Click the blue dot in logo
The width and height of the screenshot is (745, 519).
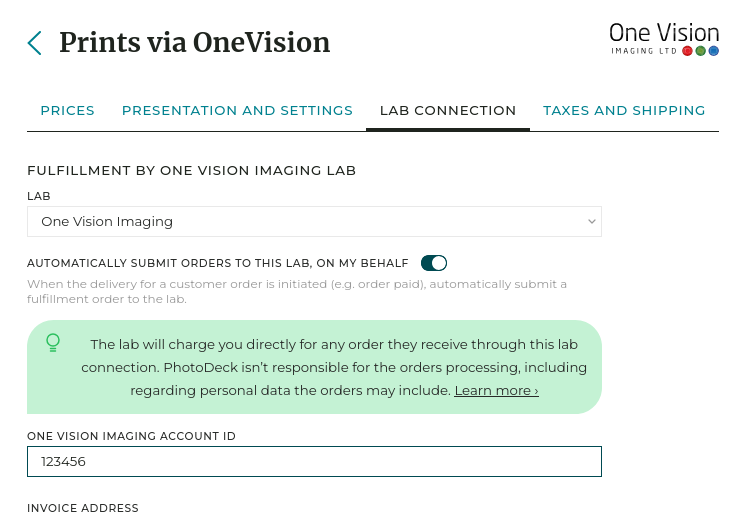pyautogui.click(x=714, y=51)
